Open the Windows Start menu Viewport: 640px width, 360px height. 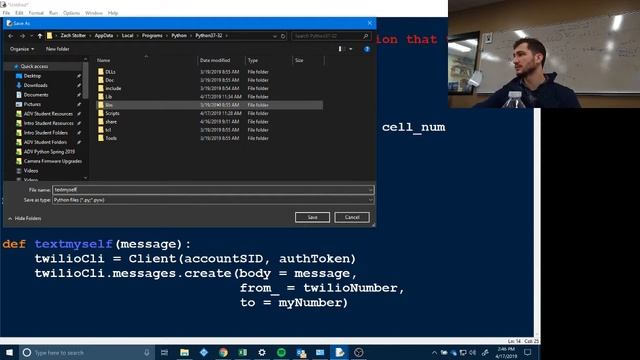click(9, 352)
